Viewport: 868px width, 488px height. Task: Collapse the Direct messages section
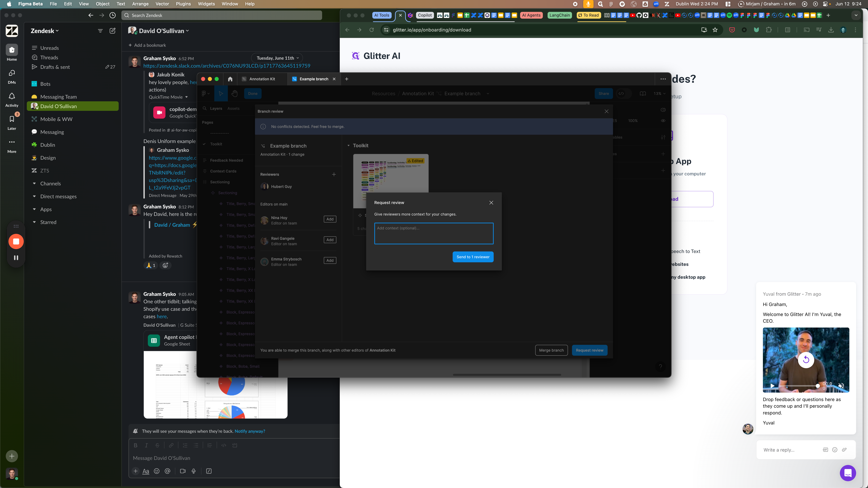pyautogui.click(x=34, y=196)
